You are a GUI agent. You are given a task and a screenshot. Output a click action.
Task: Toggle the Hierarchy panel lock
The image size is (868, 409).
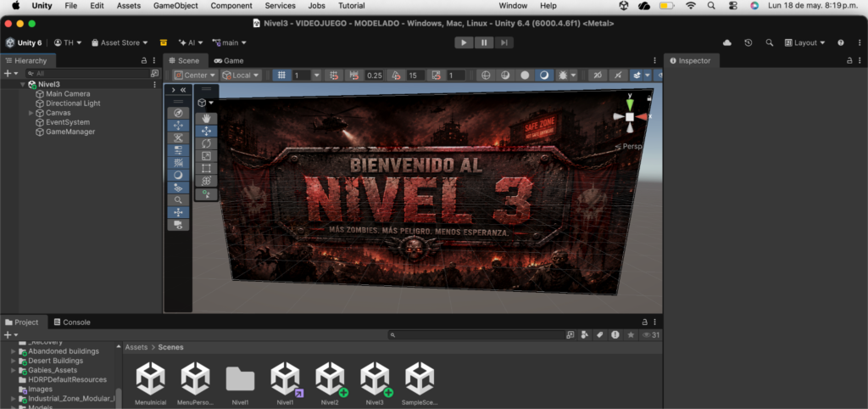pos(144,61)
